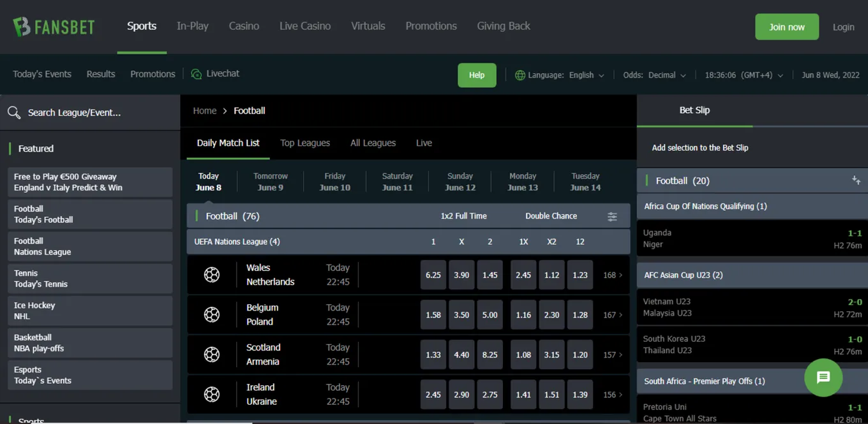Switch to the Live tab
The height and width of the screenshot is (424, 868).
424,143
